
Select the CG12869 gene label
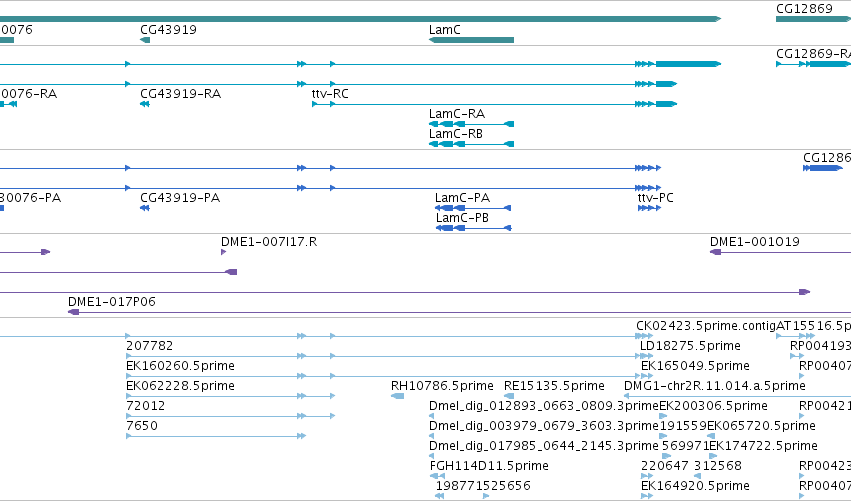pos(804,9)
